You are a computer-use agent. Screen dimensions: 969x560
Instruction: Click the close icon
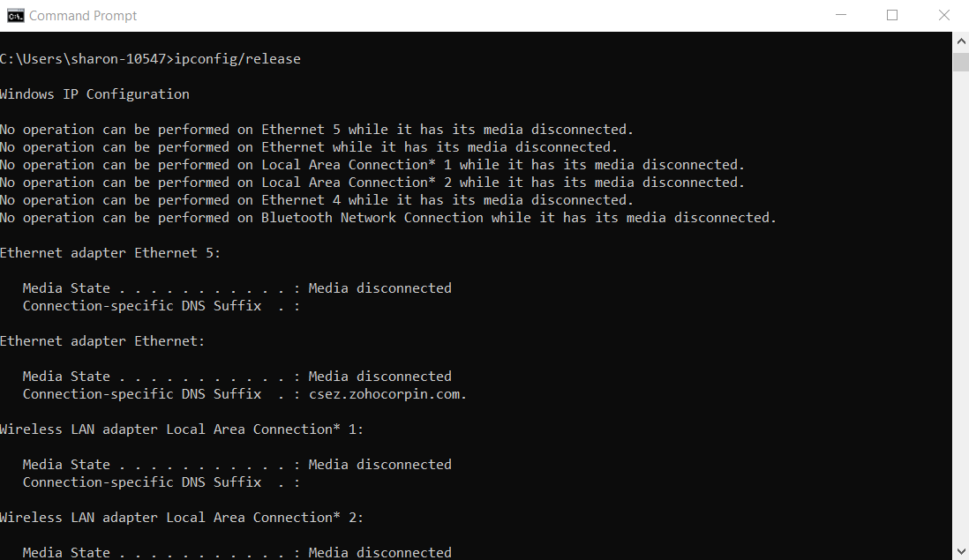point(943,15)
